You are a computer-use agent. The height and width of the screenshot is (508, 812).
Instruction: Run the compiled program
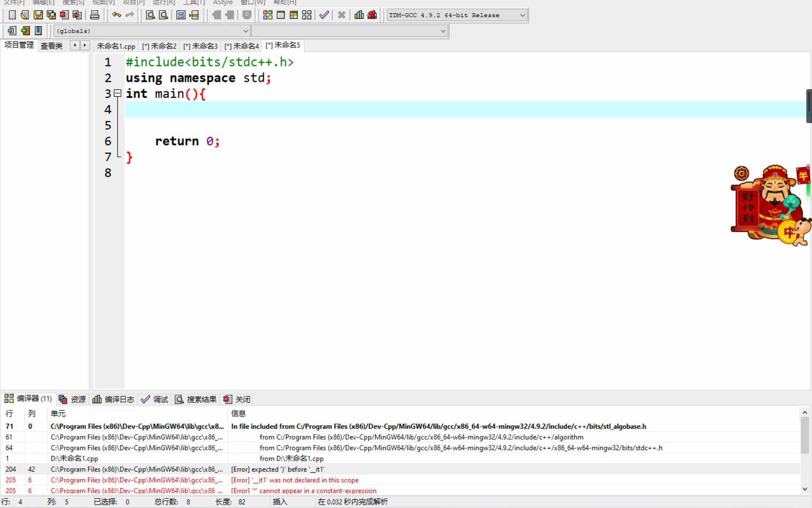[281, 15]
